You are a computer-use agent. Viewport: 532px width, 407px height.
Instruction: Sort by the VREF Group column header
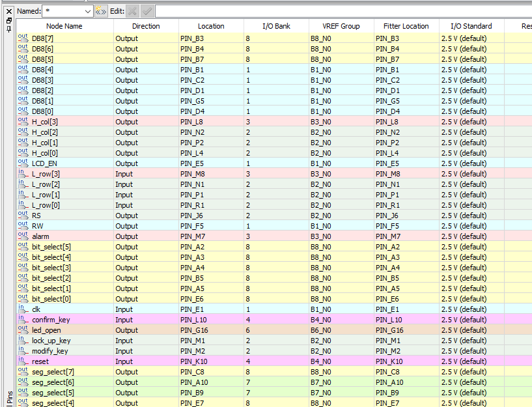pyautogui.click(x=341, y=26)
